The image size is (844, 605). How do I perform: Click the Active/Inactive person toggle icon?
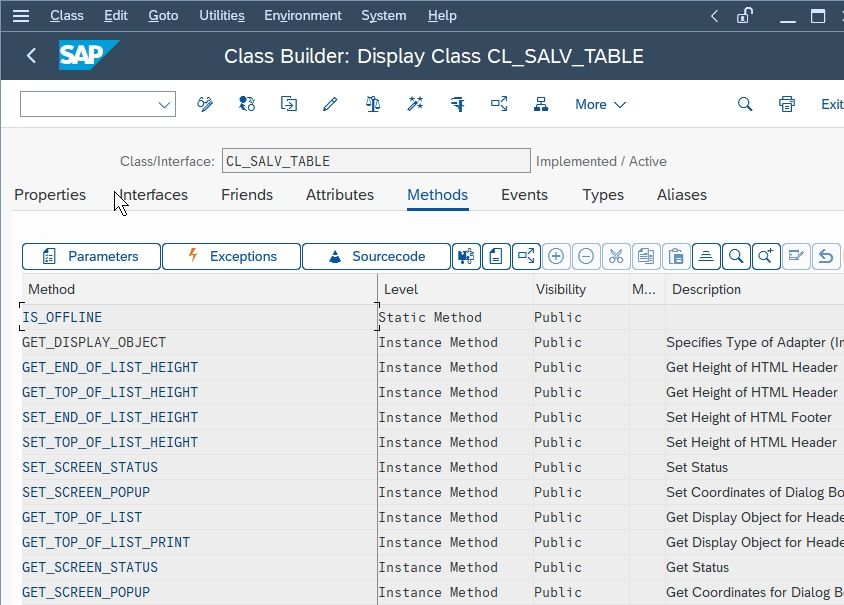click(x=247, y=104)
